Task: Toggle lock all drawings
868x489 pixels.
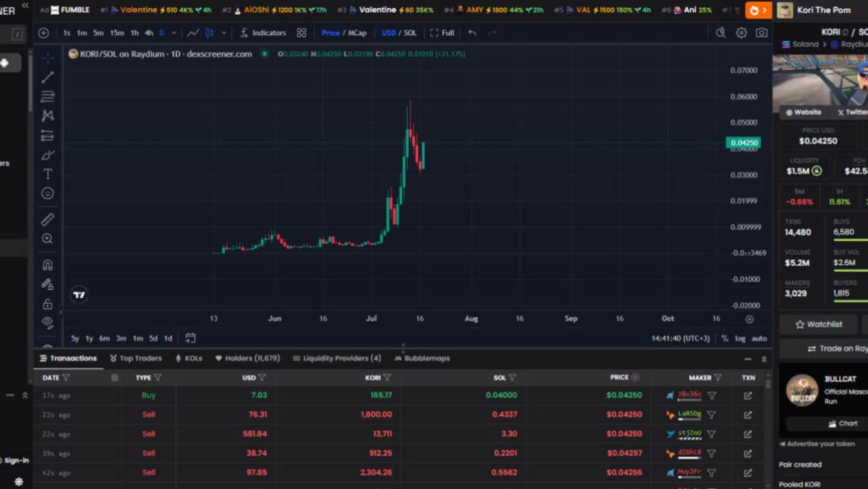Action: pos(48,304)
